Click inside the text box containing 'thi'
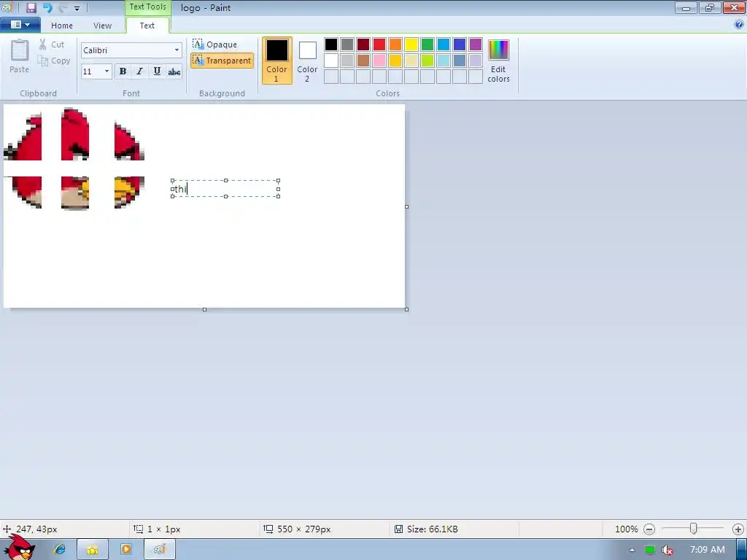Image resolution: width=747 pixels, height=560 pixels. 225,189
